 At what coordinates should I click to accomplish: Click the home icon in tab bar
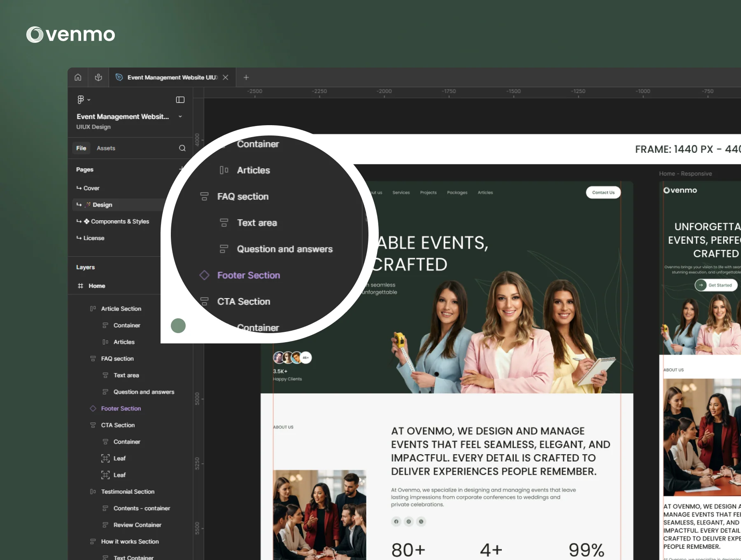pyautogui.click(x=78, y=77)
